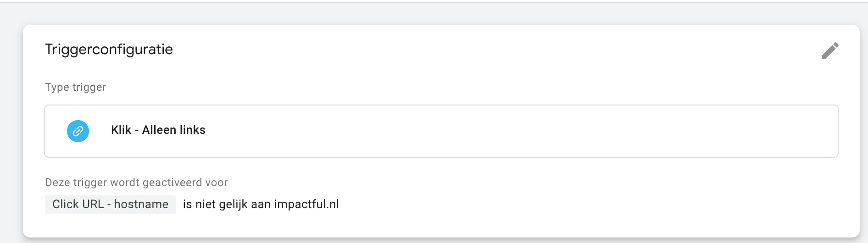This screenshot has width=868, height=243.
Task: Click the blue link chain icon
Action: pos(78,131)
